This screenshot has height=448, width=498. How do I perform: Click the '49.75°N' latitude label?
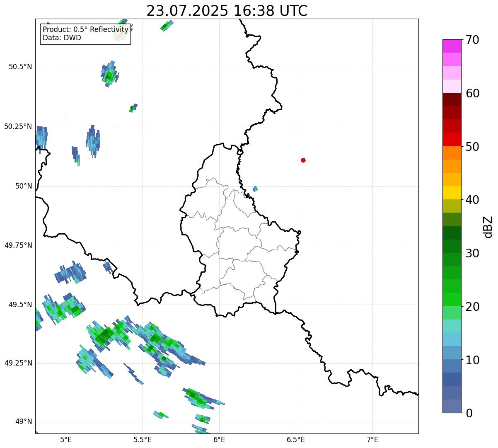pos(18,245)
